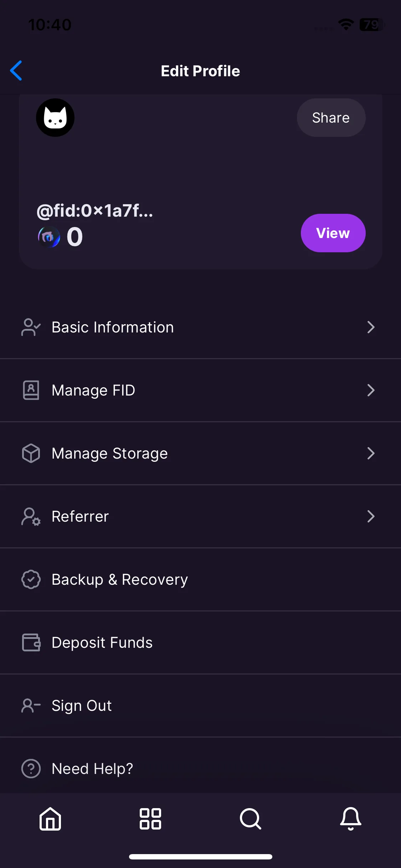The image size is (401, 868).
Task: Expand Basic Information chevron
Action: click(371, 327)
